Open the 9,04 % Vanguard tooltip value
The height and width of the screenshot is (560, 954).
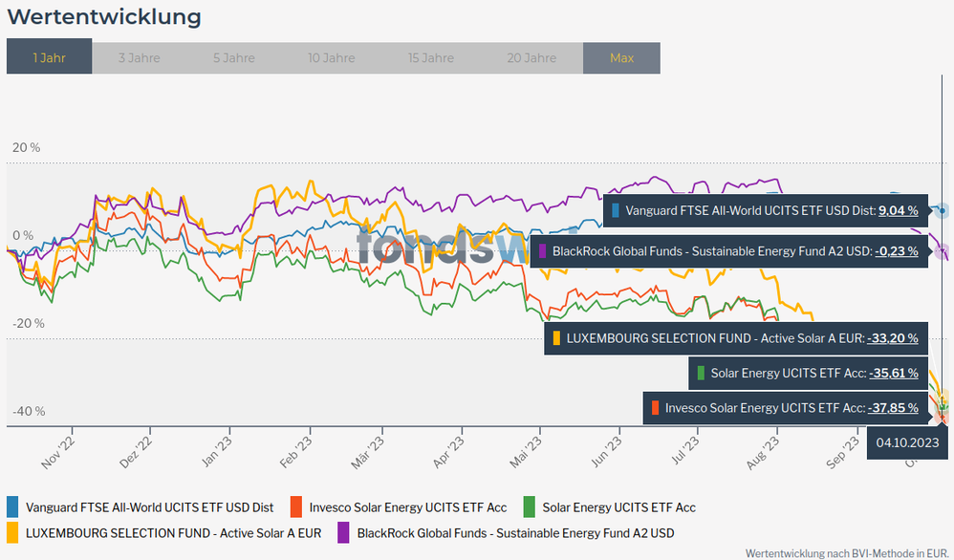pos(898,210)
